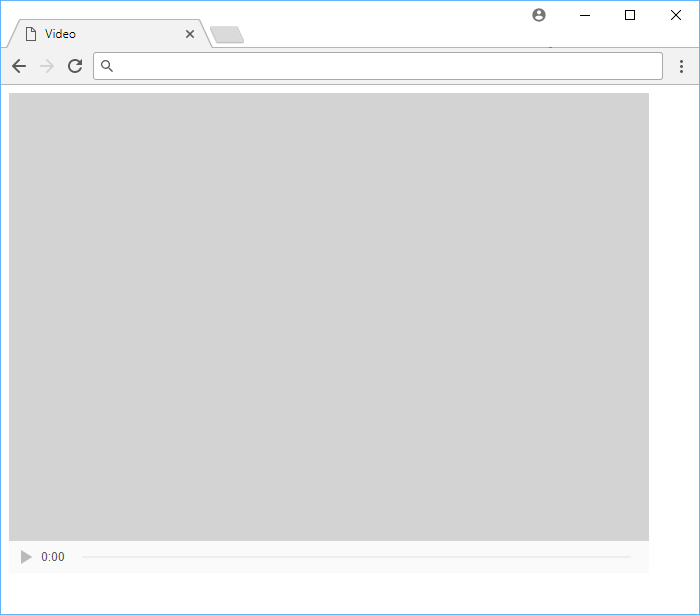
Task: Click the gray video display area
Action: tap(329, 317)
